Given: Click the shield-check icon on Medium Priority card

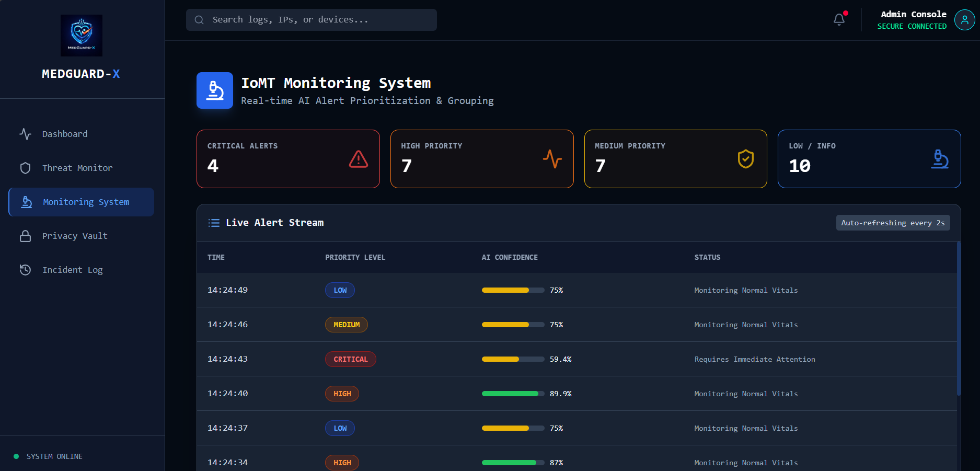Looking at the screenshot, I should tap(746, 159).
